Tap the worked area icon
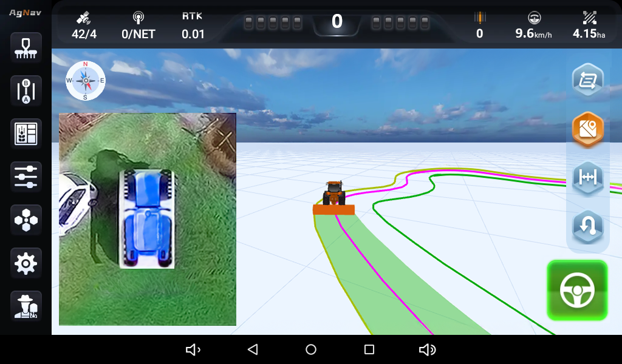The image size is (622, 364). pyautogui.click(x=589, y=18)
